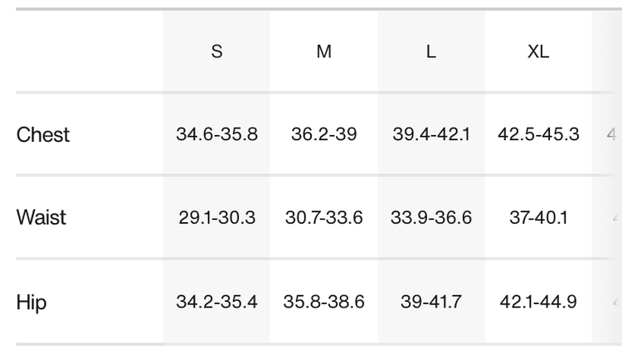Select hip value 34.2-35.4
This screenshot has width=622, height=364.
coord(216,302)
